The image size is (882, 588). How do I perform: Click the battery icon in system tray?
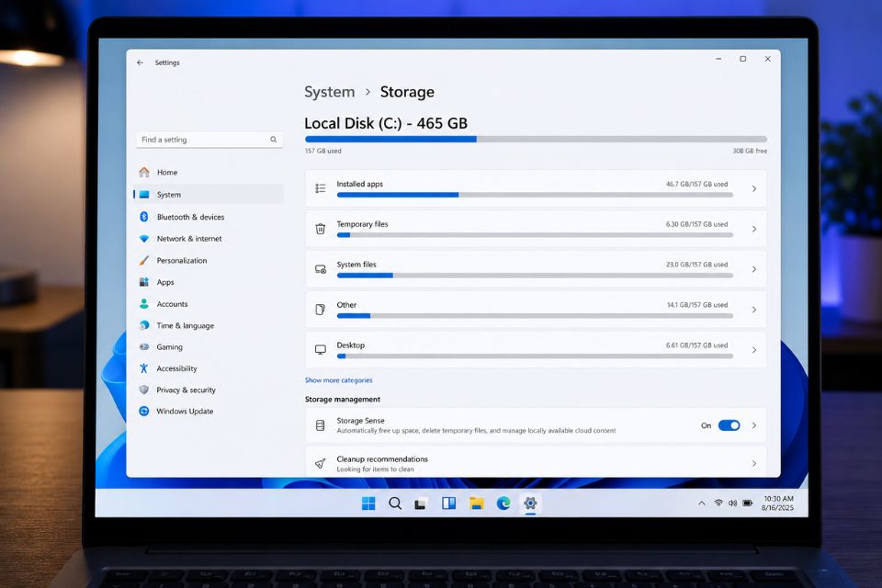747,503
